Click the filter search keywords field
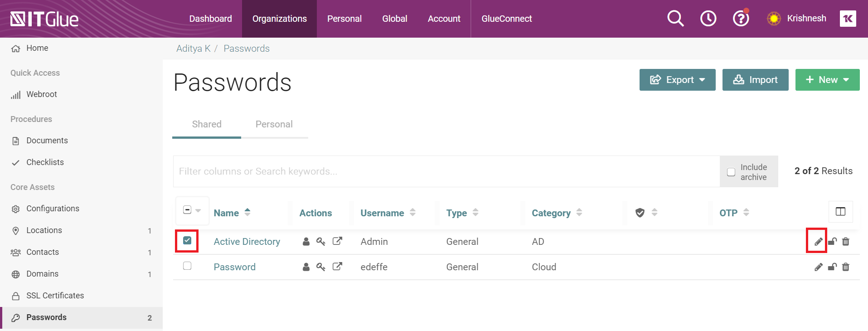The height and width of the screenshot is (331, 868). 446,171
